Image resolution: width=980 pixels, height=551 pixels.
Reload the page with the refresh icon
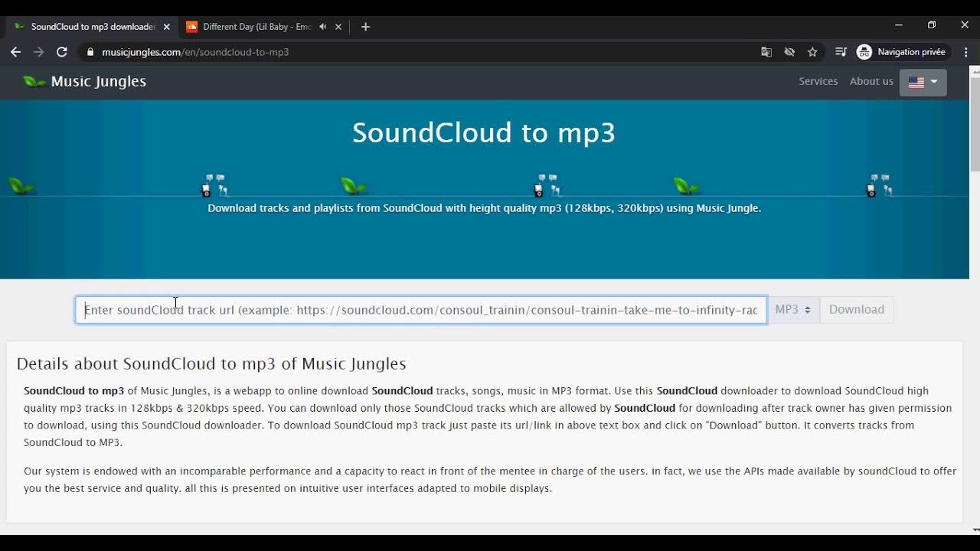pyautogui.click(x=62, y=52)
